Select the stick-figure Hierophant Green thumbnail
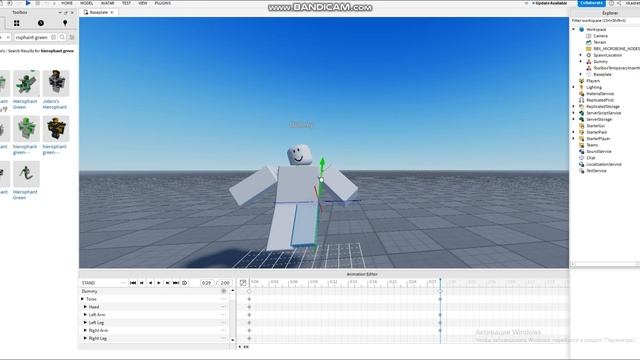Viewport: 640px width, 360px height. point(26,174)
